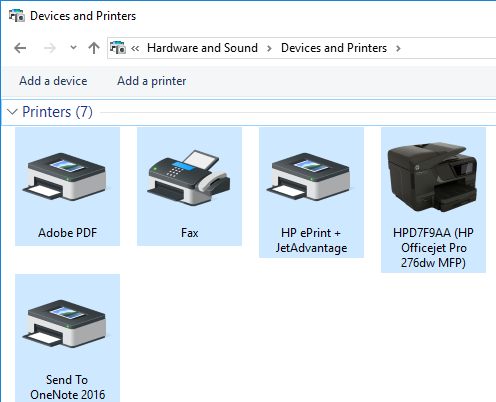Select the HP ePrint + JetAdvantage printer icon
Screen dimensions: 496x402
(308, 176)
